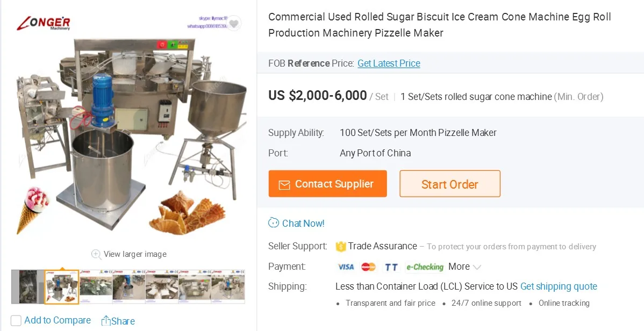The height and width of the screenshot is (331, 644).
Task: Click the magnifier icon beside View larger image
Action: [96, 254]
